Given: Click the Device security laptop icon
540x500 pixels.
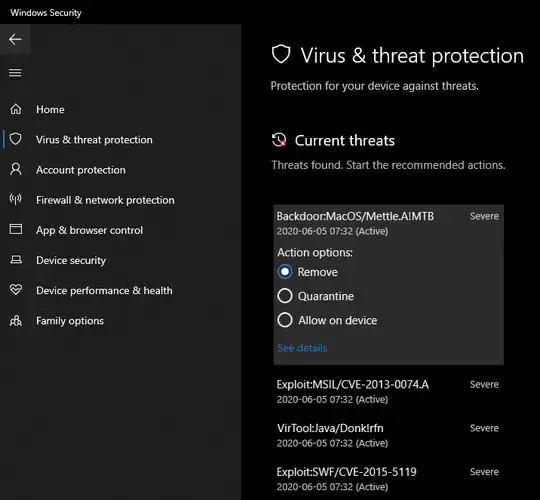Looking at the screenshot, I should (x=16, y=260).
